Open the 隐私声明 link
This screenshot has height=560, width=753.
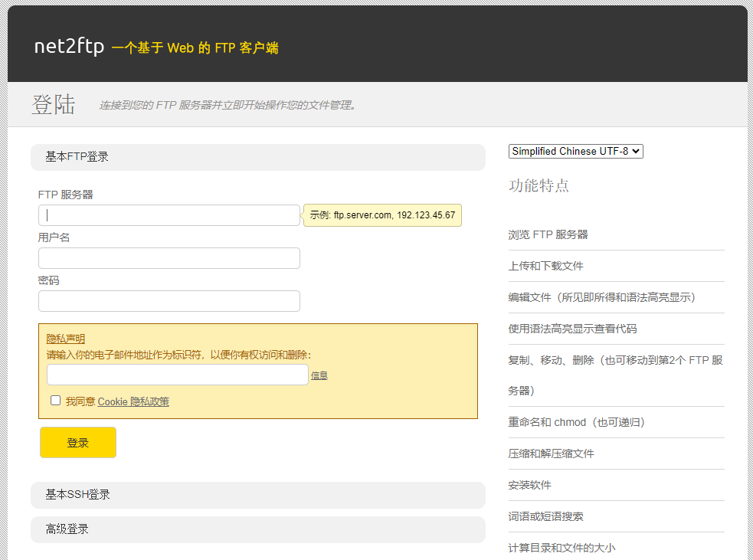point(65,339)
